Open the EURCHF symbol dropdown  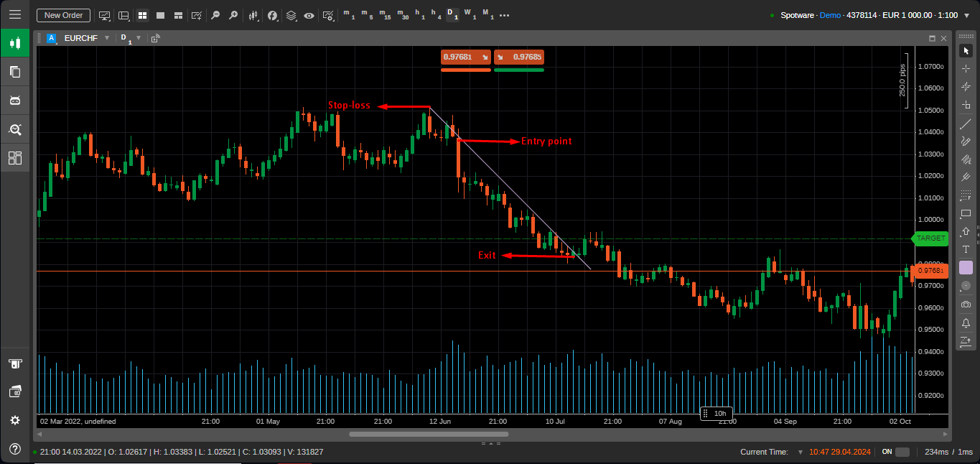pos(106,38)
